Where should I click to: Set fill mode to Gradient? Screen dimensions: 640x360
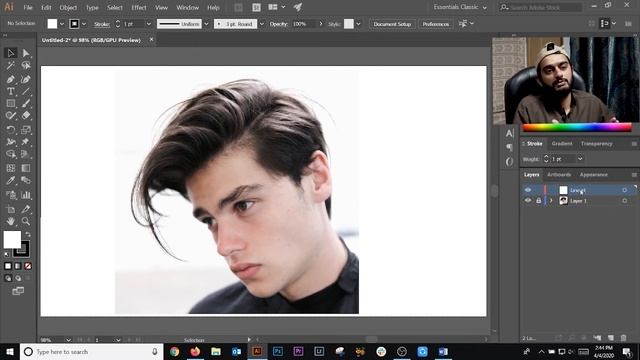[x=18, y=266]
